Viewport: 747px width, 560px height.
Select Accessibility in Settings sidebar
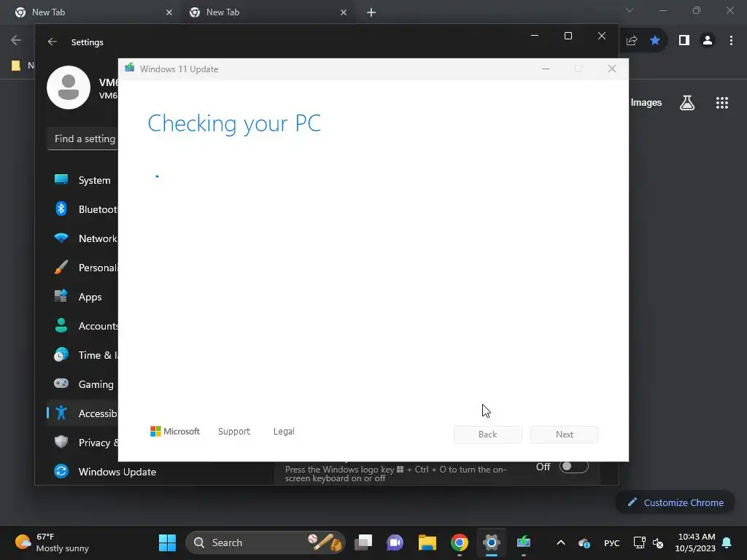tap(82, 413)
